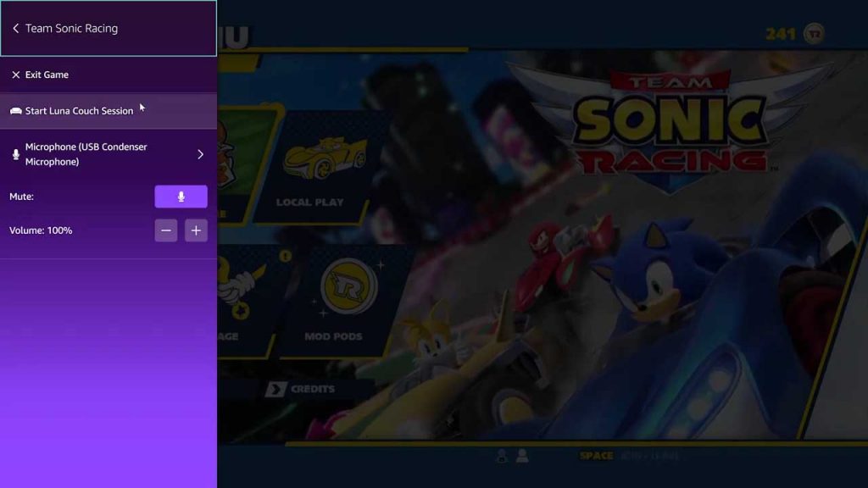Click the coin token icon next to 241
The height and width of the screenshot is (488, 868).
[x=815, y=34]
